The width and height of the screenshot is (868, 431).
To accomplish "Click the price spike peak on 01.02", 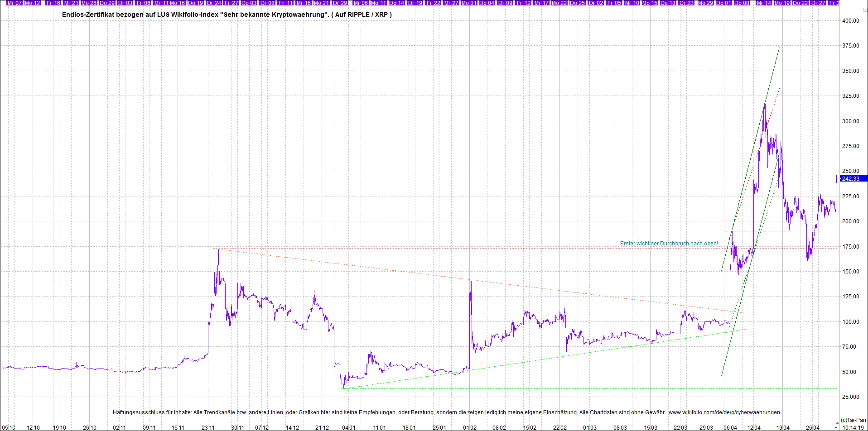I will [471, 281].
